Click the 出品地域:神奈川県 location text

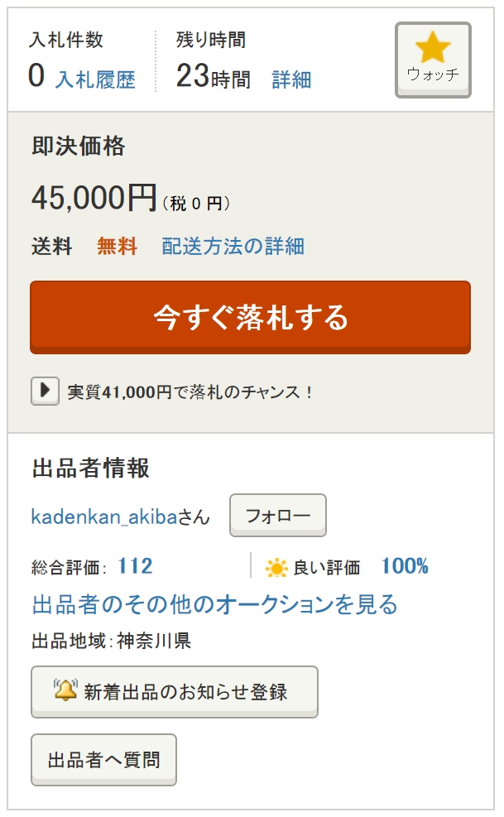point(111,642)
